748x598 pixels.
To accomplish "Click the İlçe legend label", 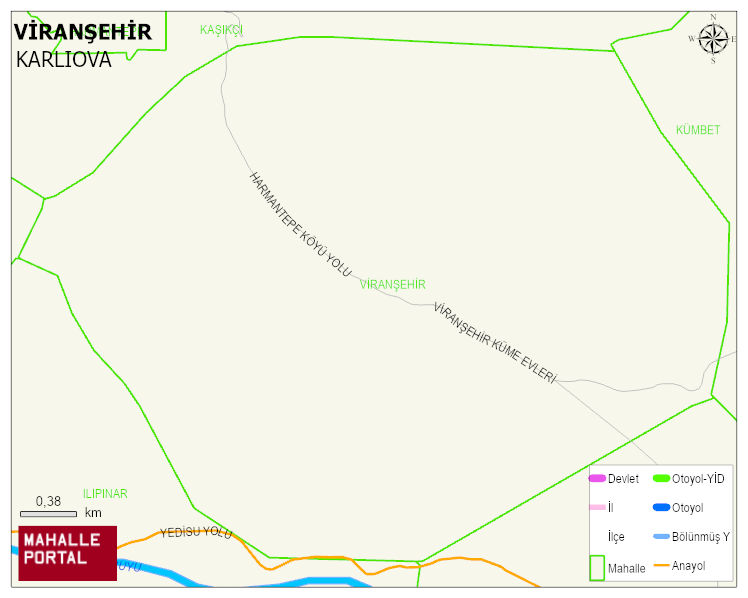I will click(616, 537).
